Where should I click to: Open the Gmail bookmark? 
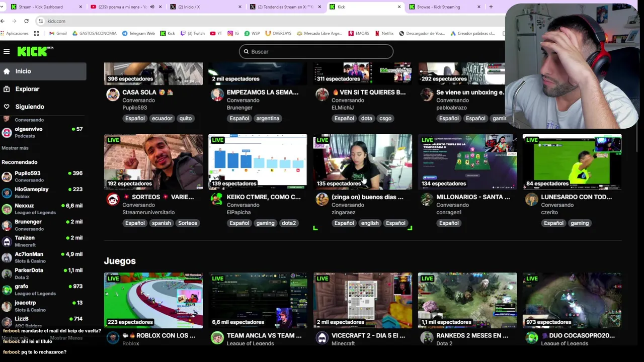point(58,33)
